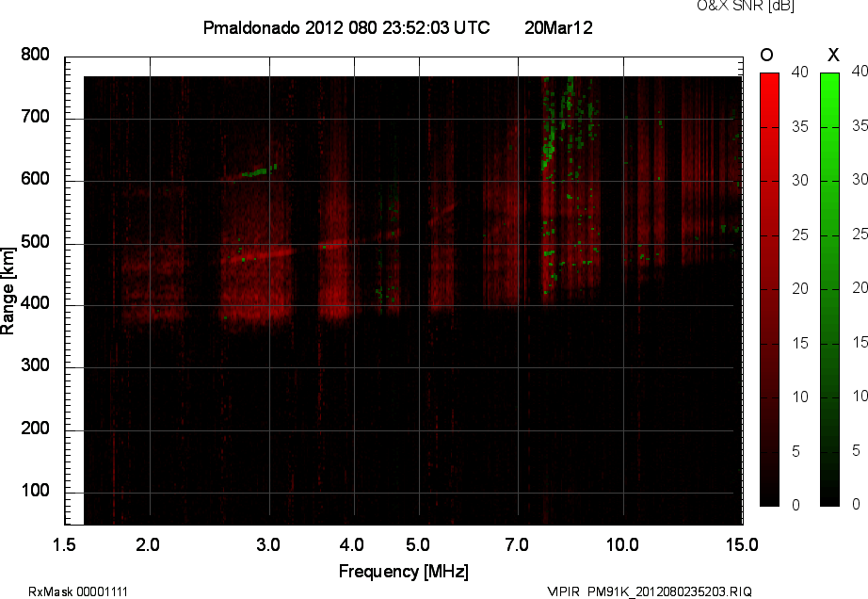Click the green X-mode trace near 600 km, 3 MHz
This screenshot has width=868, height=599.
coord(259,171)
